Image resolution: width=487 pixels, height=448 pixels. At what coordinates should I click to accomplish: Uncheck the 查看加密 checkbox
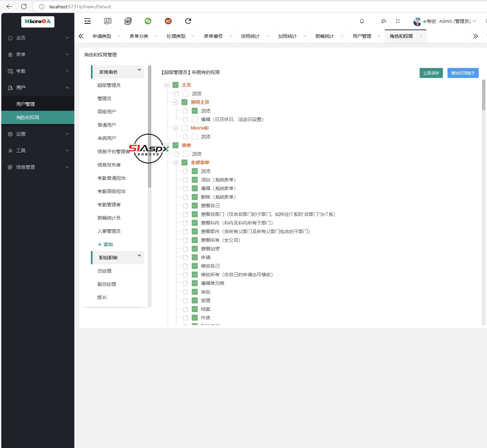pos(195,249)
